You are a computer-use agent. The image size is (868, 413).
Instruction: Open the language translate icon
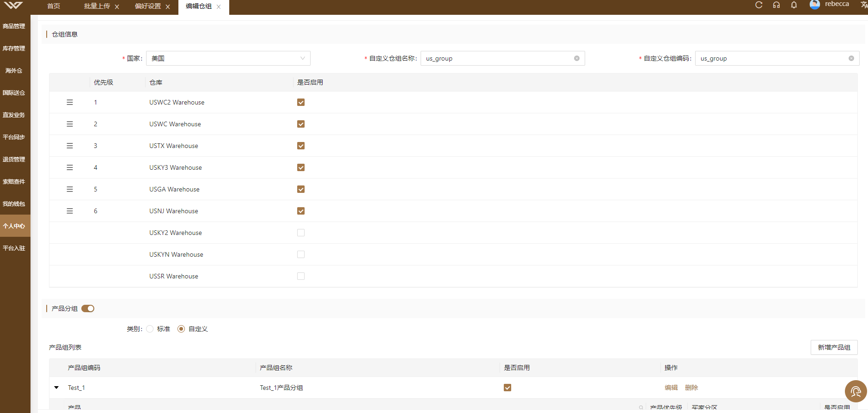point(863,5)
